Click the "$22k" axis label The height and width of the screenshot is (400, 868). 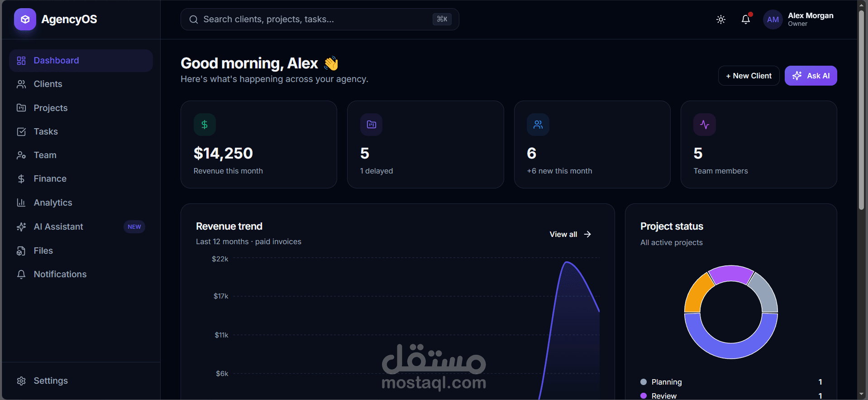pos(220,259)
